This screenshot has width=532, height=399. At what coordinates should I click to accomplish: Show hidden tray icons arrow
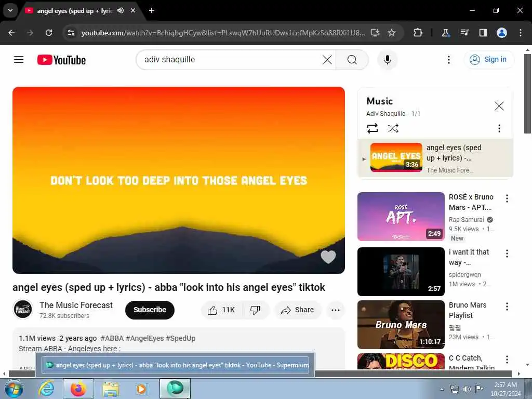pyautogui.click(x=442, y=389)
